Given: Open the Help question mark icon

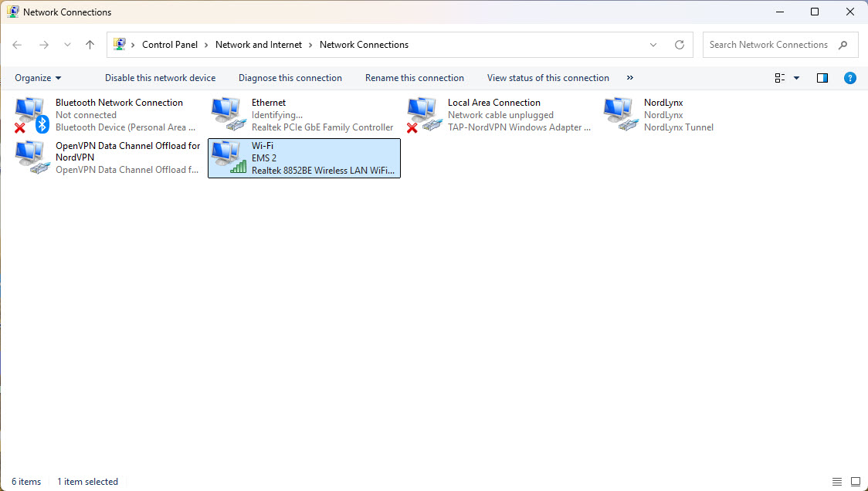Looking at the screenshot, I should click(x=849, y=78).
